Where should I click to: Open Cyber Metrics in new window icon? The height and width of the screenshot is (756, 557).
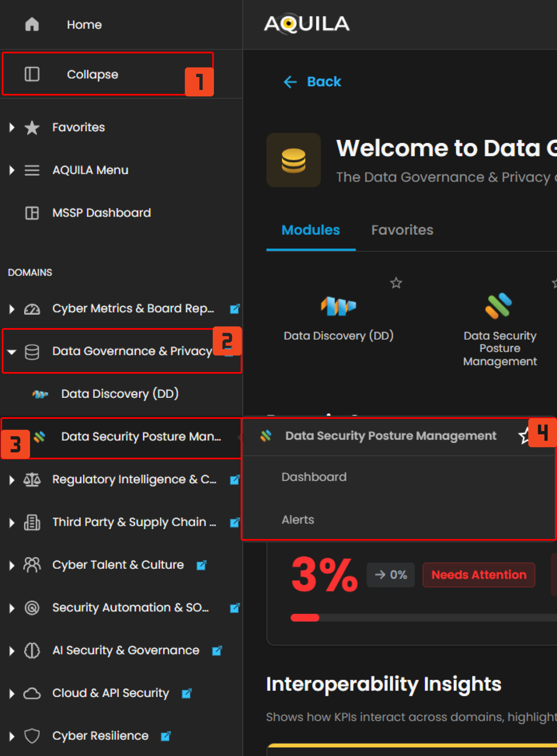click(x=235, y=309)
